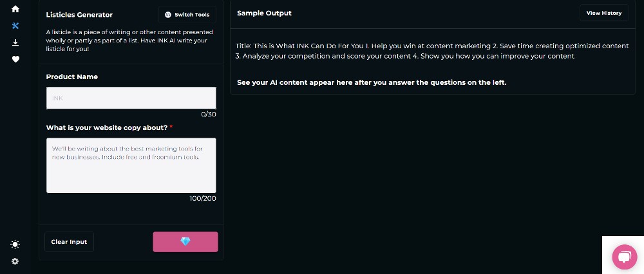Click the 'See your AI content appear here' message
This screenshot has height=274, width=644.
[372, 82]
